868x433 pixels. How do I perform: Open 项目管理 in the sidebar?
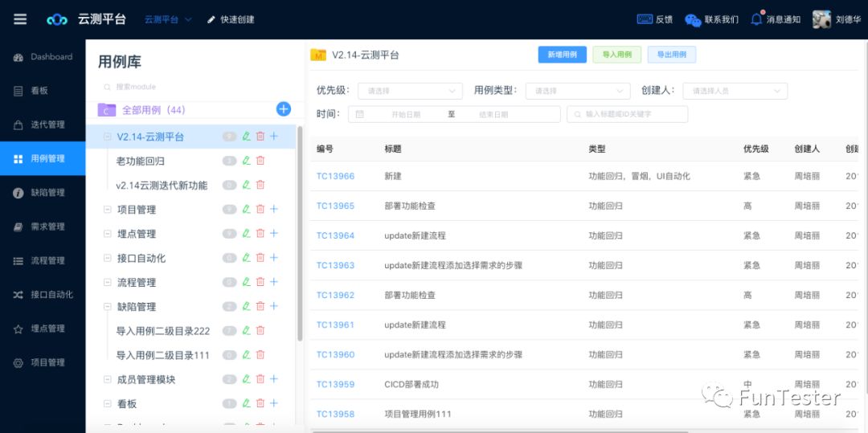(43, 363)
